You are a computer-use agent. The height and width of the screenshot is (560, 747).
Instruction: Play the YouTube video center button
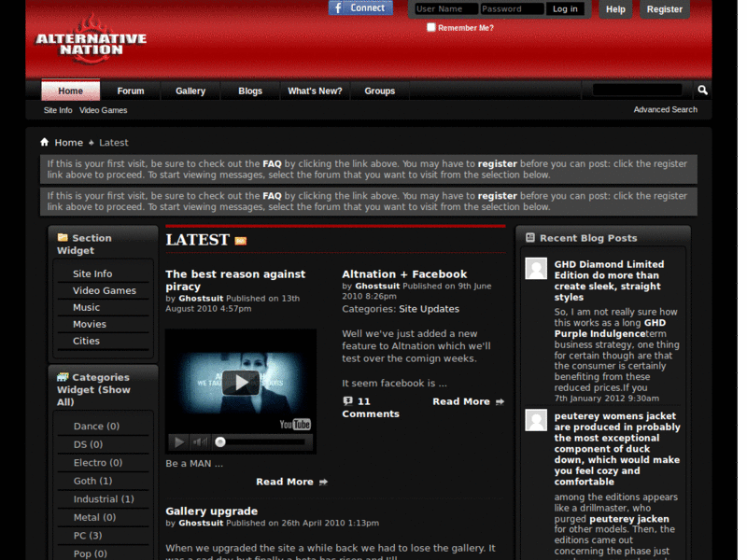coord(241,383)
